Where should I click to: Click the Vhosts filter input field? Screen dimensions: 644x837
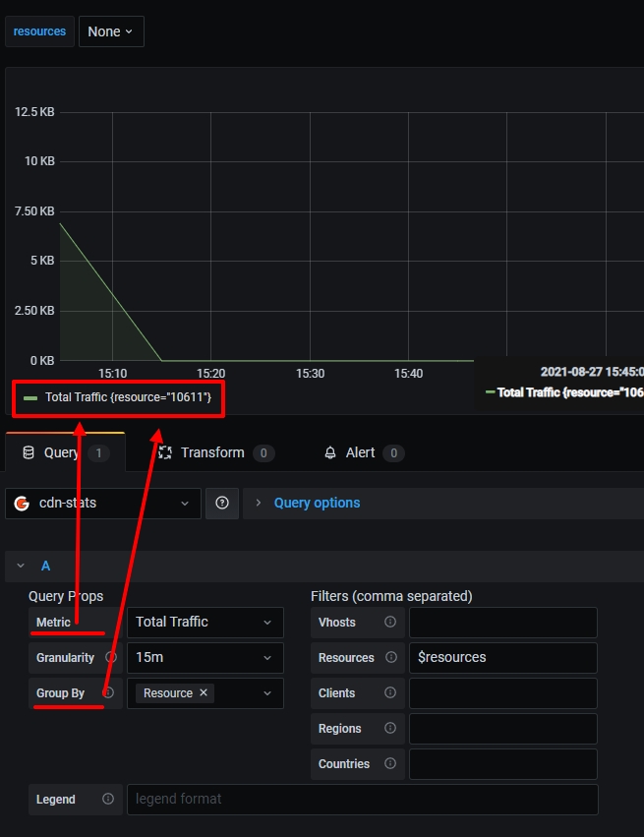502,623
